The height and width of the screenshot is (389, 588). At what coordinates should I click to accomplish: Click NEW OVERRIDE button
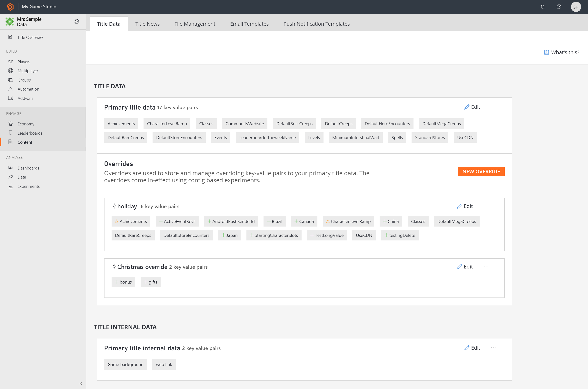coord(481,171)
